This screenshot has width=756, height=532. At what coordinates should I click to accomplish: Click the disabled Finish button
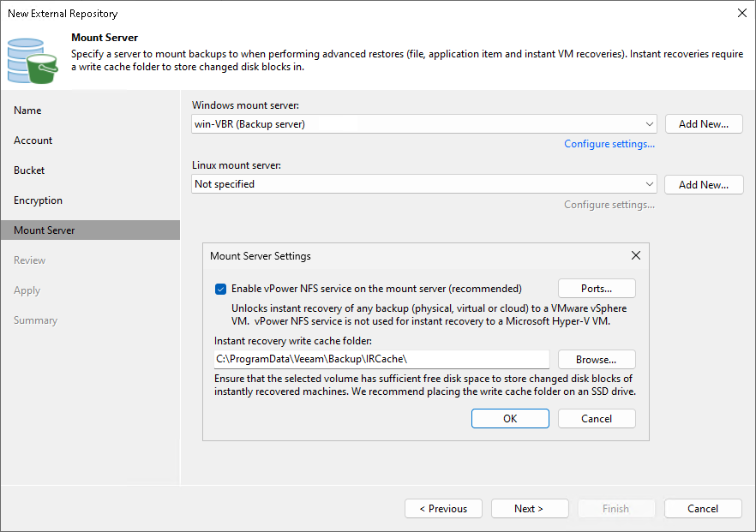615,508
